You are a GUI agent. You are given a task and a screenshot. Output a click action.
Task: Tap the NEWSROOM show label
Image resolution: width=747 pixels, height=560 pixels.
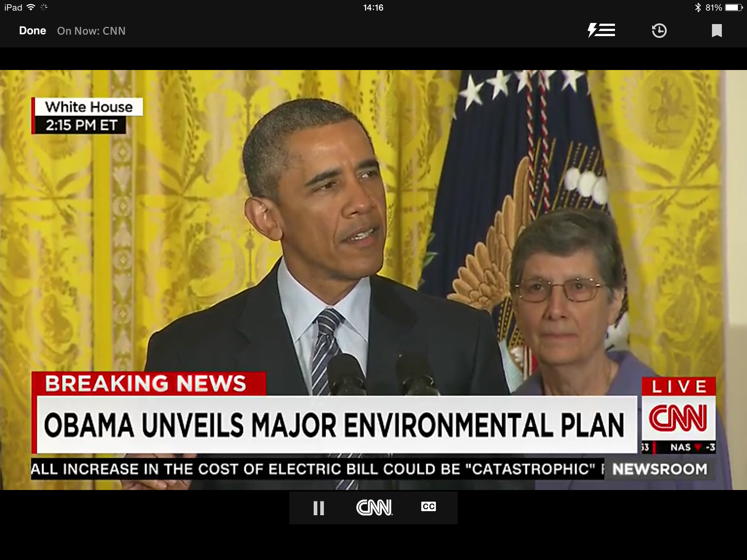point(659,469)
